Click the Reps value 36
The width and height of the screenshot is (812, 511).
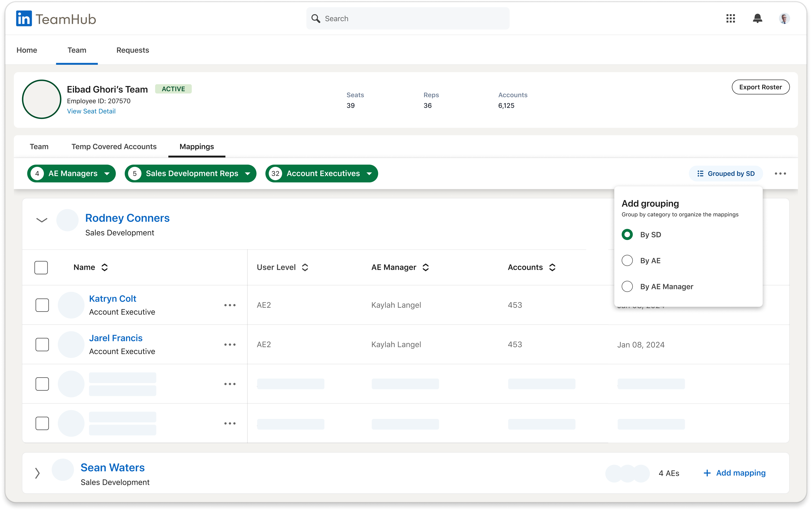coord(428,106)
